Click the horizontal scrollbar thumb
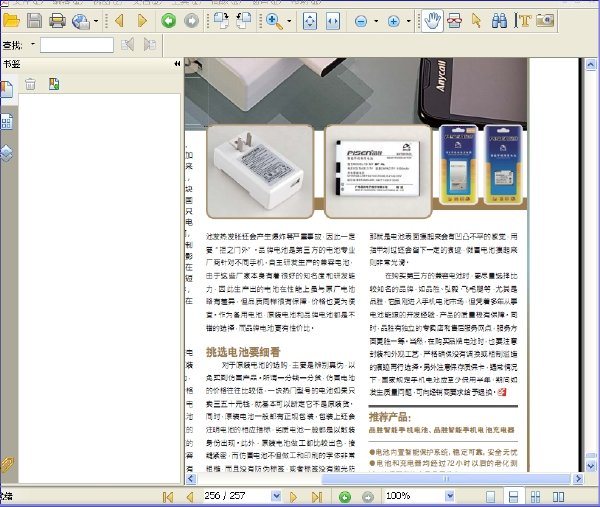This screenshot has width=600, height=507. (x=446, y=478)
